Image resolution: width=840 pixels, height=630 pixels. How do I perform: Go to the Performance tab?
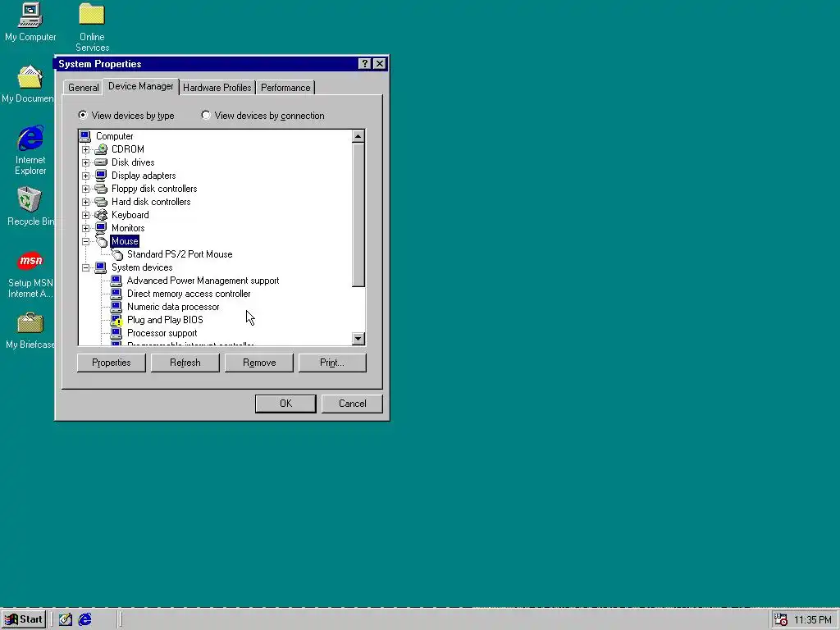[285, 87]
